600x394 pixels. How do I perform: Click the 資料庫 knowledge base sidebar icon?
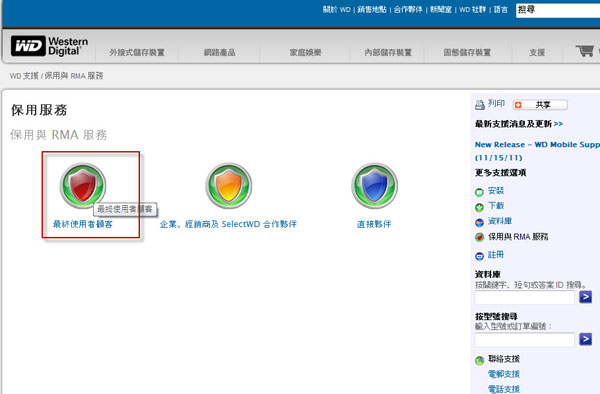[x=479, y=223]
